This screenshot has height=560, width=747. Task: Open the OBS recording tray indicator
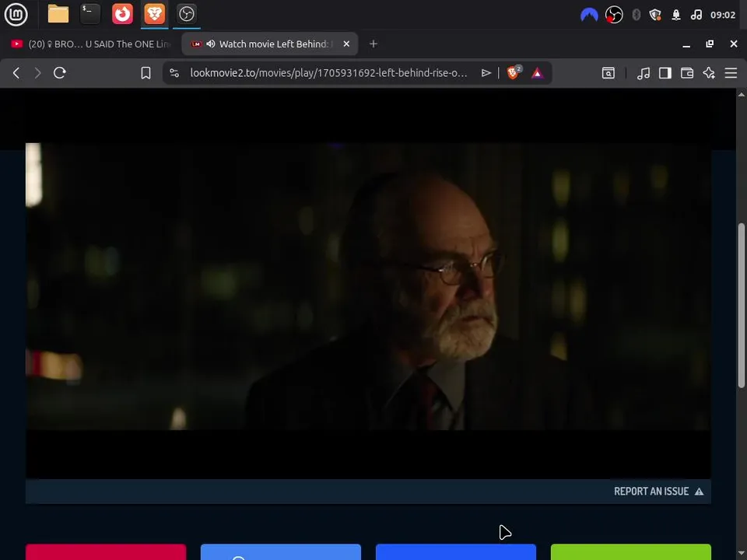click(614, 15)
